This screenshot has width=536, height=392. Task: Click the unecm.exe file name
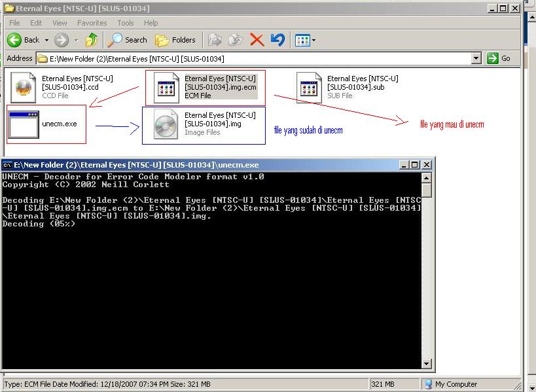pos(60,124)
